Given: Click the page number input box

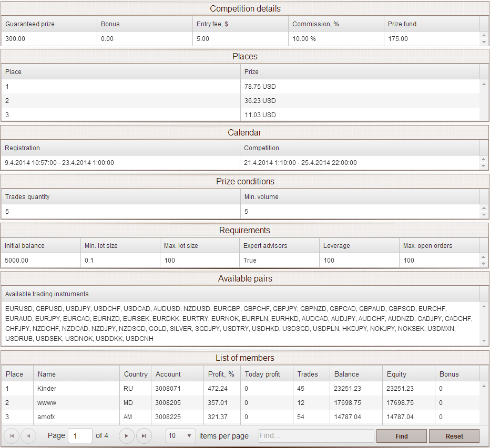Looking at the screenshot, I should pos(80,436).
